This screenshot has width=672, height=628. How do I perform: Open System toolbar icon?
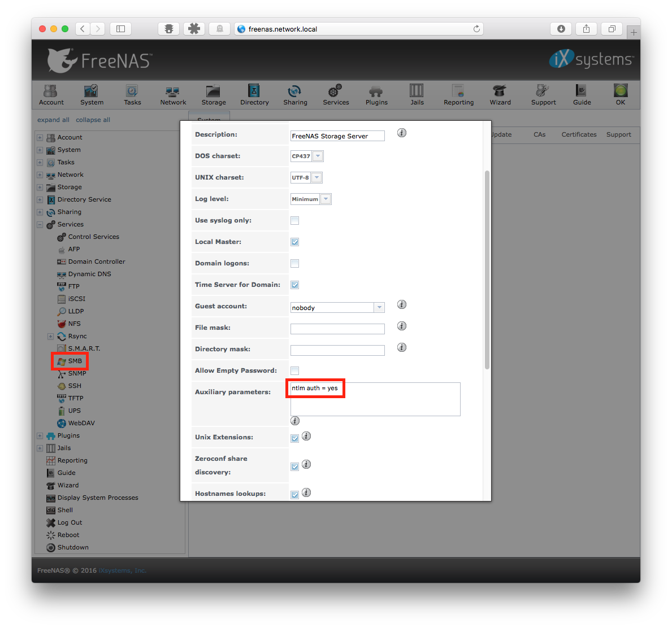[92, 95]
